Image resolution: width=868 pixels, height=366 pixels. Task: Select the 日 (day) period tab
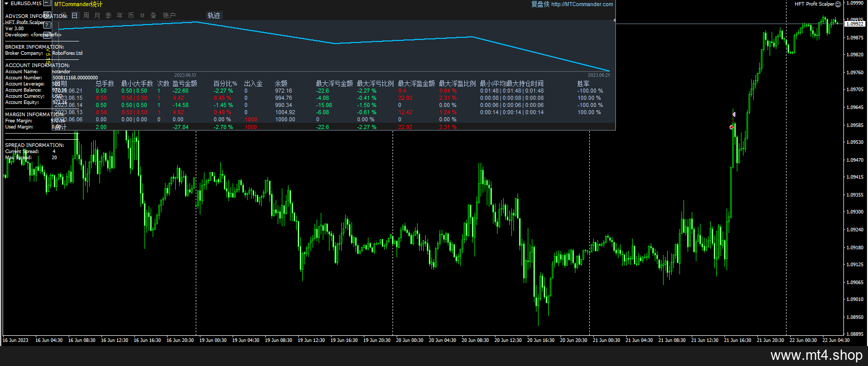pos(74,16)
